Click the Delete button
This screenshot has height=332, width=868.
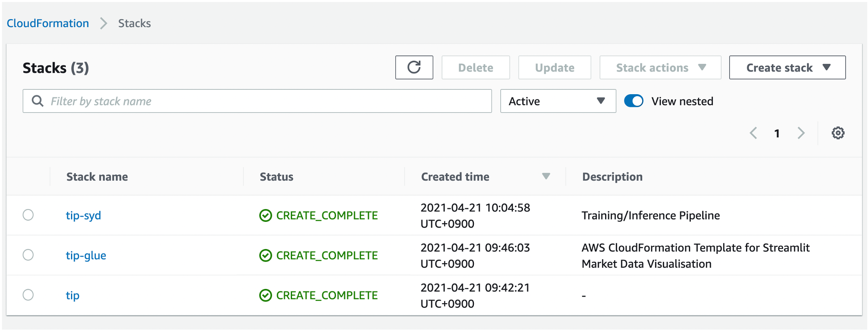coord(475,67)
